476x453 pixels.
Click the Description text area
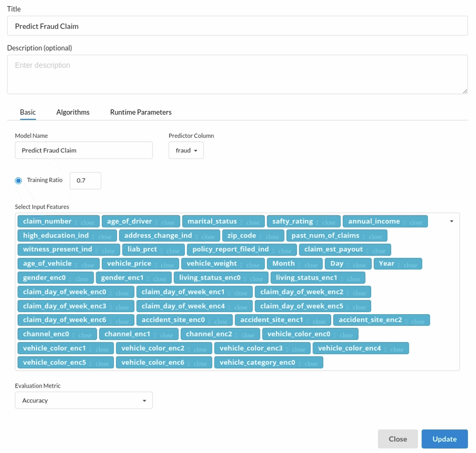click(x=237, y=74)
